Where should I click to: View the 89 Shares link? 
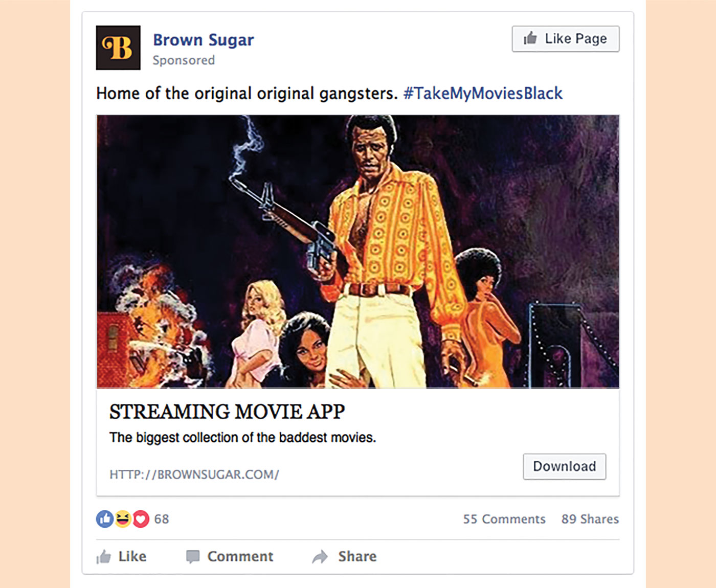(x=590, y=519)
